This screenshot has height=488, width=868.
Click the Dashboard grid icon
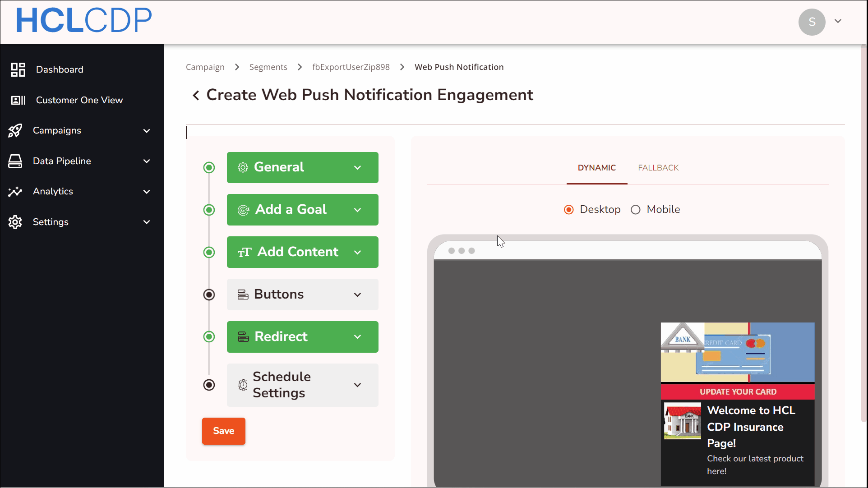coord(18,69)
